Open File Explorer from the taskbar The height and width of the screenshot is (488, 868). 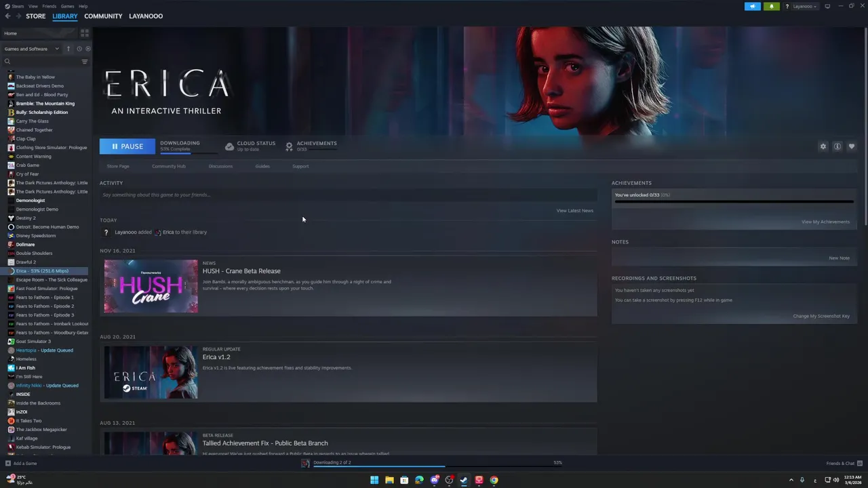click(x=389, y=480)
